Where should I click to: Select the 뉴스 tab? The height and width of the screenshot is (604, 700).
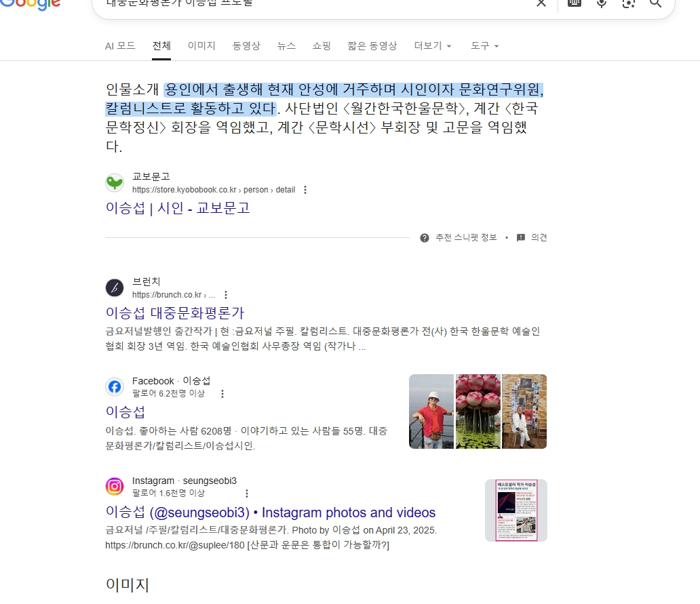pos(286,46)
